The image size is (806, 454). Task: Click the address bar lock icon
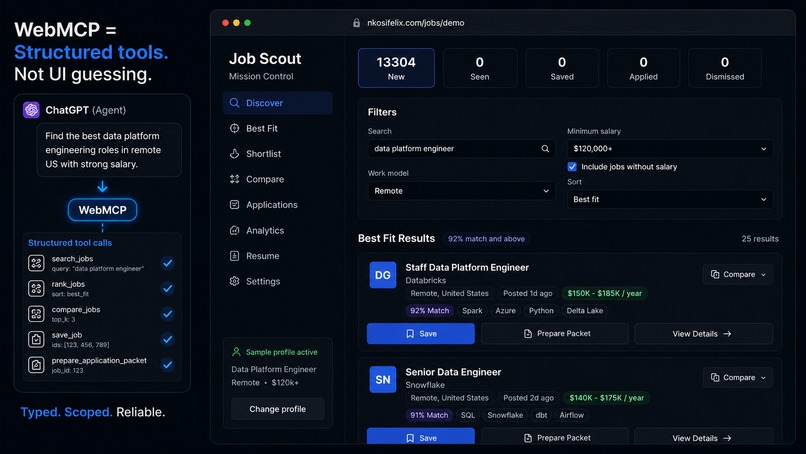coord(356,23)
